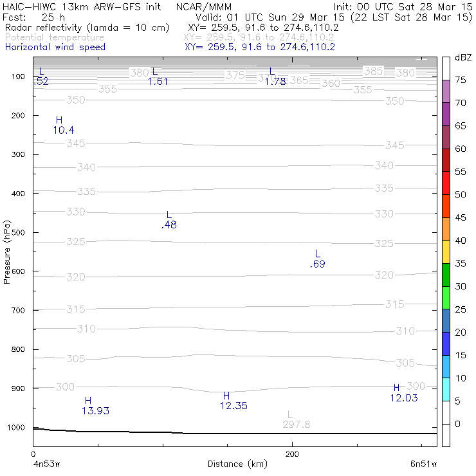Click the 'L .69' wind speed minimum marker

[x=318, y=259]
